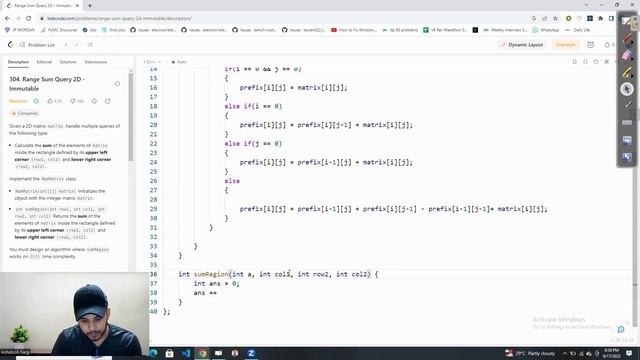Click the whiteboard icon atop annotation toolbar
Image resolution: width=640 pixels, height=360 pixels.
coord(627,22)
